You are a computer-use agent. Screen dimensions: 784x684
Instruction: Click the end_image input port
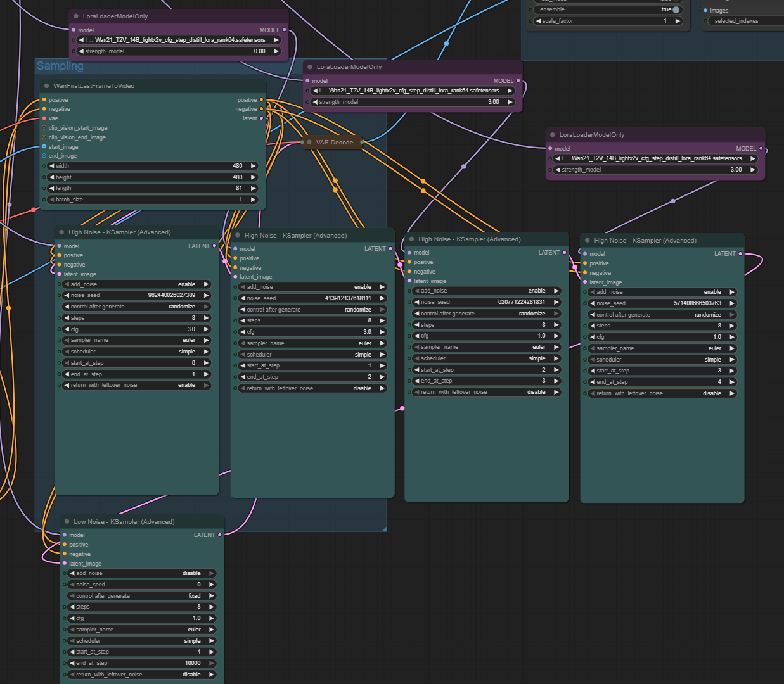[44, 156]
